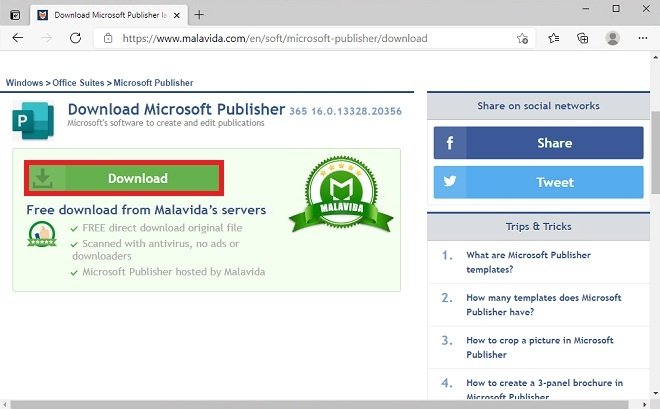This screenshot has width=660, height=409.
Task: Open Edge settings three-dots menu
Action: (x=642, y=38)
